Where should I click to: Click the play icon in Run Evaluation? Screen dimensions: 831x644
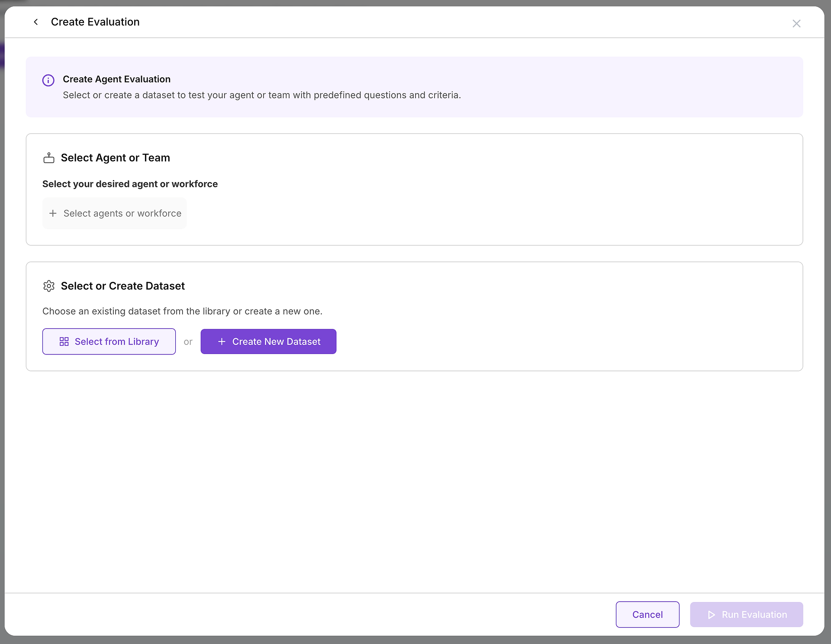coord(711,615)
